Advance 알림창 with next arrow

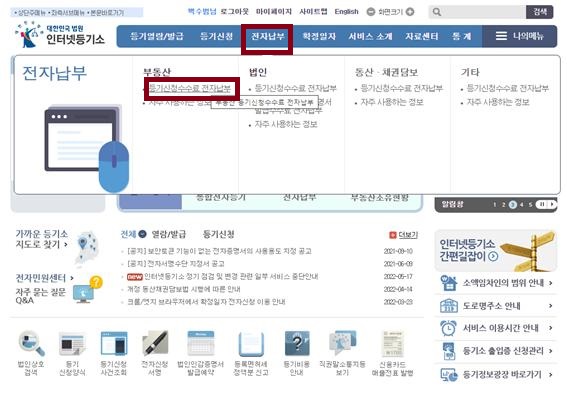click(552, 205)
